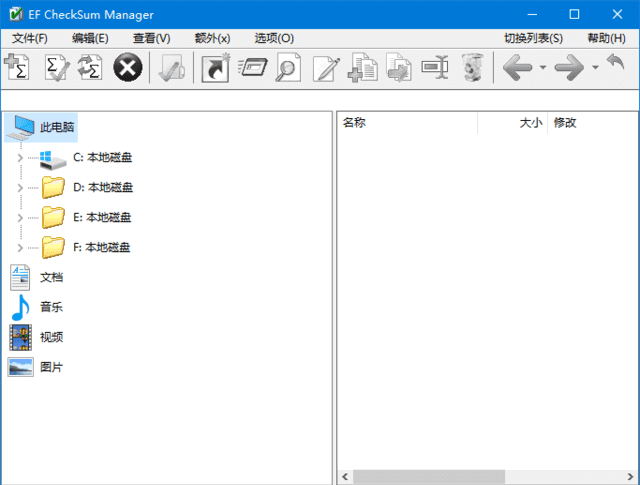The height and width of the screenshot is (485, 640).
Task: Click the copy files plus icon
Action: pos(362,67)
